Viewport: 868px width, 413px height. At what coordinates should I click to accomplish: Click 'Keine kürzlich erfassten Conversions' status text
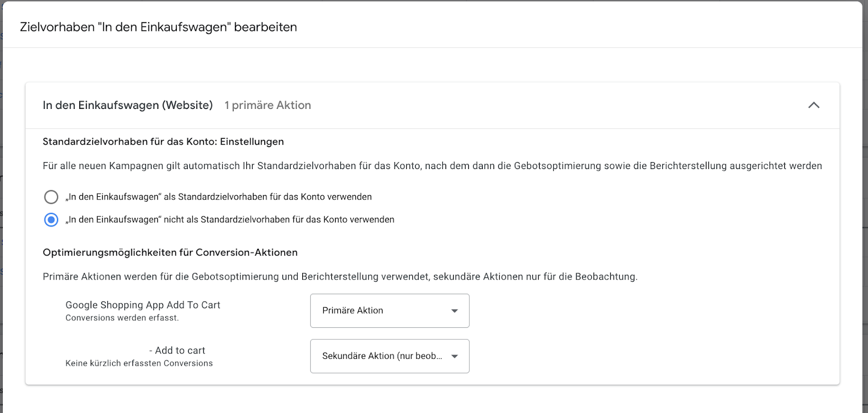[139, 364]
